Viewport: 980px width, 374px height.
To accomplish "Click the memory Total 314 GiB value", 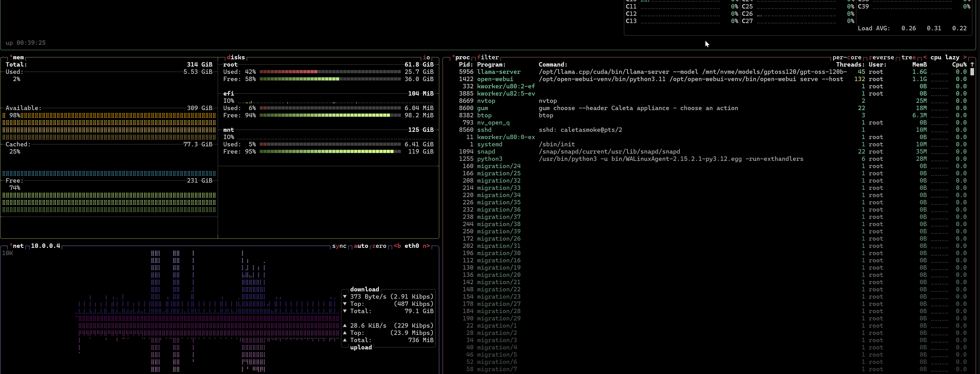I will (x=200, y=65).
